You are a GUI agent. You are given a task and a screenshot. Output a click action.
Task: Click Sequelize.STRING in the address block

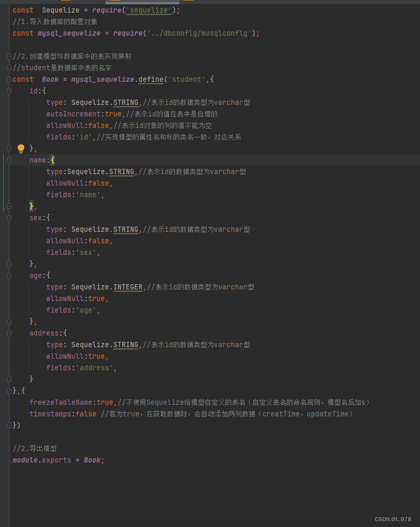(105, 345)
